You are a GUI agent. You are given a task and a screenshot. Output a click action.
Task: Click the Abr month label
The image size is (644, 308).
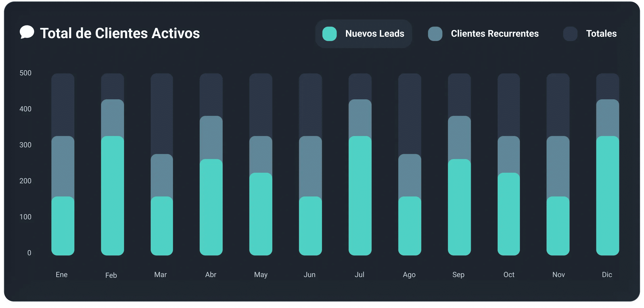coord(211,275)
